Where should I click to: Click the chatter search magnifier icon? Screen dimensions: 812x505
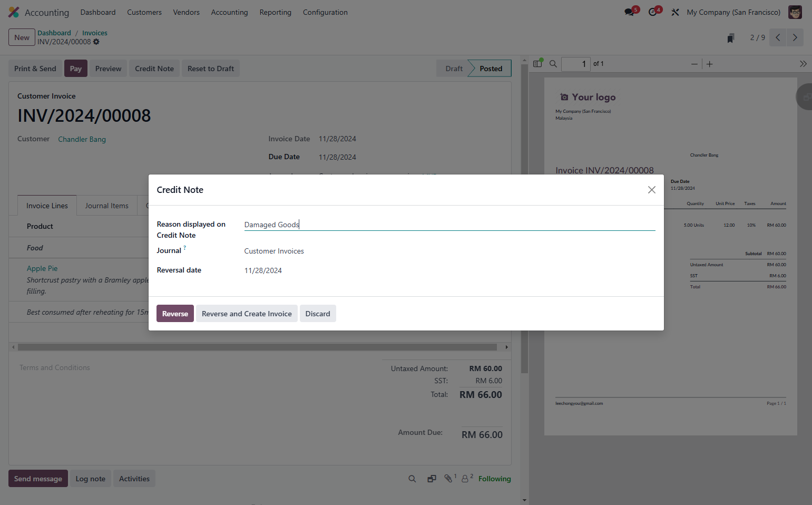tap(412, 479)
